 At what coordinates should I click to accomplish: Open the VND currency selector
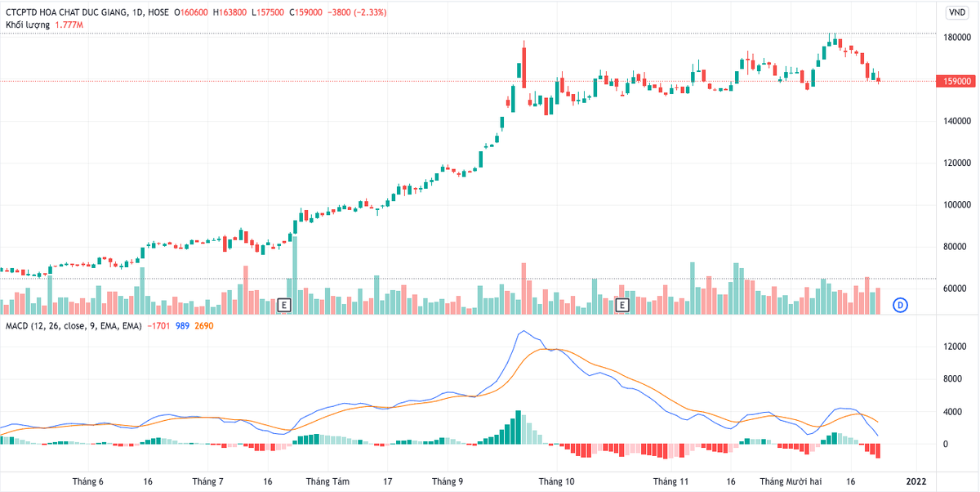click(x=955, y=12)
